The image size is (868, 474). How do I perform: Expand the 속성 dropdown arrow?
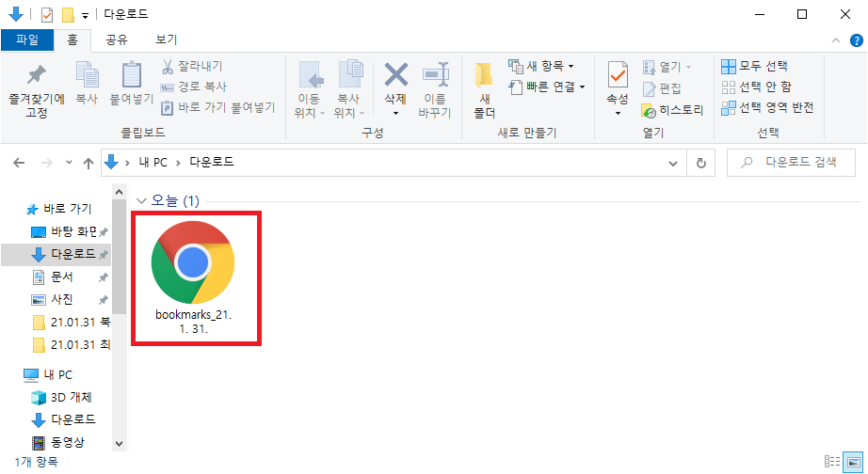pos(618,114)
